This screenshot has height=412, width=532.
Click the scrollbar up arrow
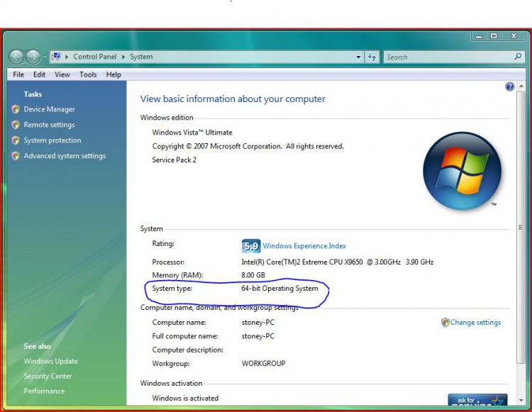click(521, 86)
